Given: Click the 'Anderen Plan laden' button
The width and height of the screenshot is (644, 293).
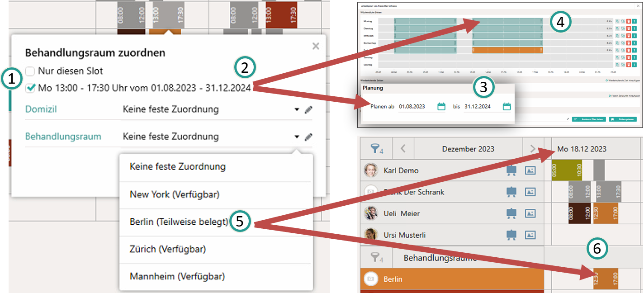Looking at the screenshot, I should (x=588, y=119).
